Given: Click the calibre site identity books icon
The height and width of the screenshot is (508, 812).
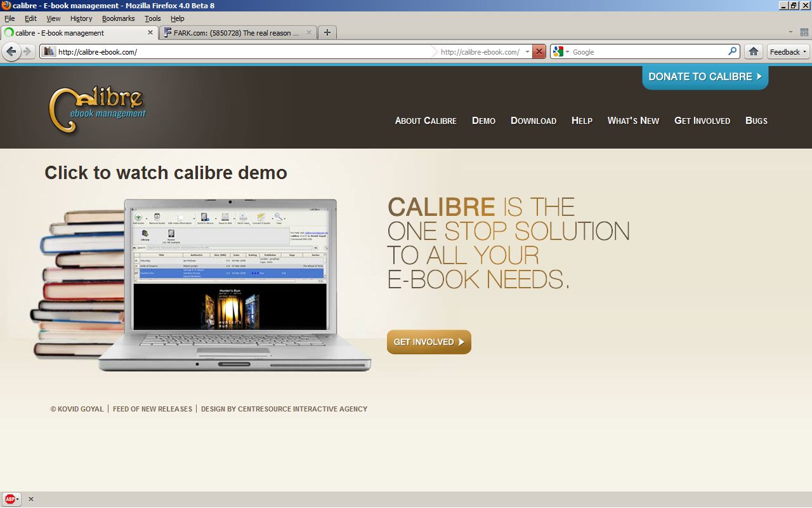Looking at the screenshot, I should pyautogui.click(x=49, y=52).
